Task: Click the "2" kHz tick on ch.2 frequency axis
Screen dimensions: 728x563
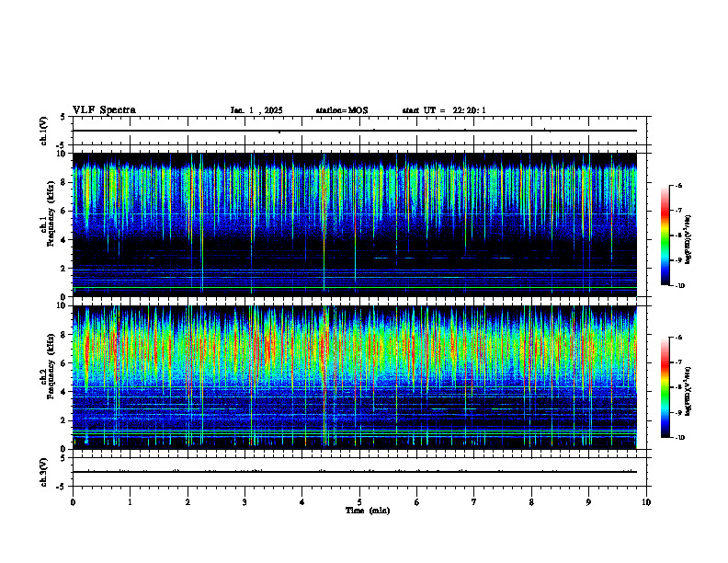Action: point(64,420)
